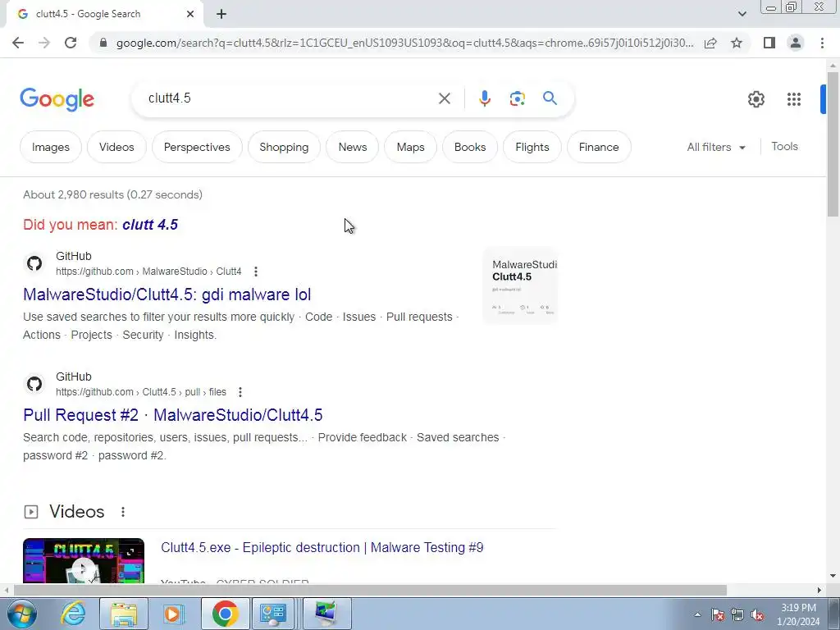The image size is (840, 630).
Task: Reload the Google search page
Action: (71, 43)
